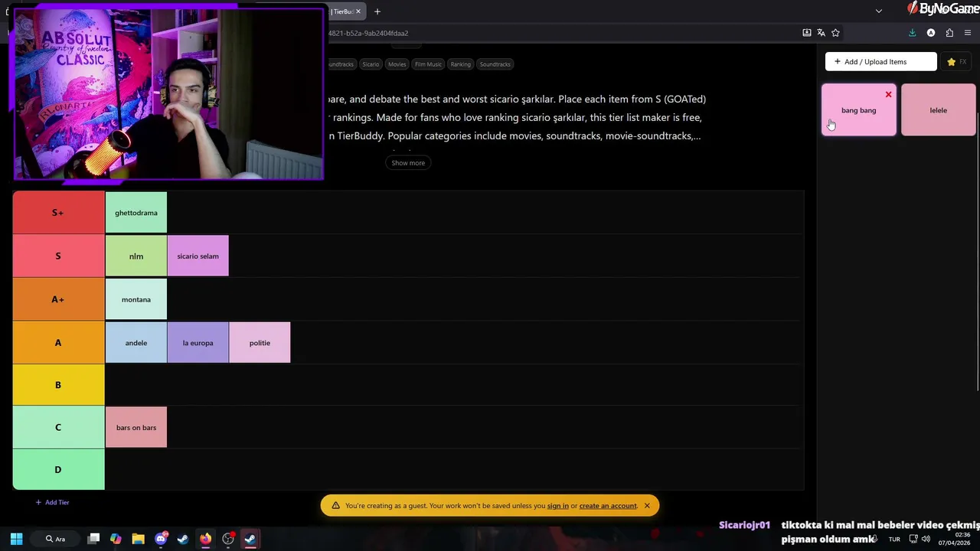The height and width of the screenshot is (551, 980).
Task: Click the warning triangle icon in banner
Action: coord(335,506)
